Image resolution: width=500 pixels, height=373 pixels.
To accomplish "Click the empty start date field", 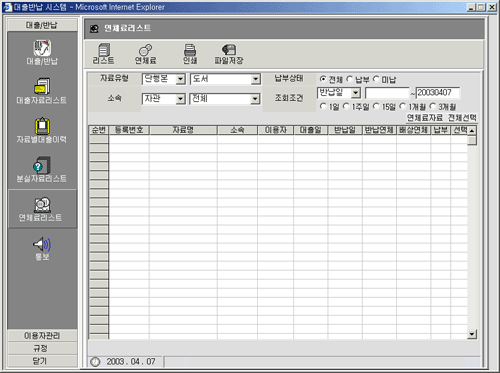I will [387, 93].
